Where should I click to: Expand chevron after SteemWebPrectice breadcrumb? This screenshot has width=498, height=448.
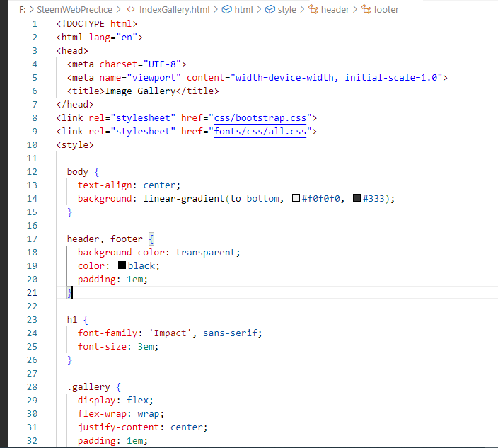click(118, 9)
